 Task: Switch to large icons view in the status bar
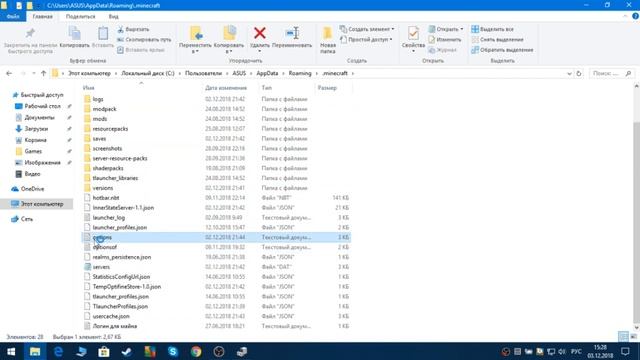(633, 337)
